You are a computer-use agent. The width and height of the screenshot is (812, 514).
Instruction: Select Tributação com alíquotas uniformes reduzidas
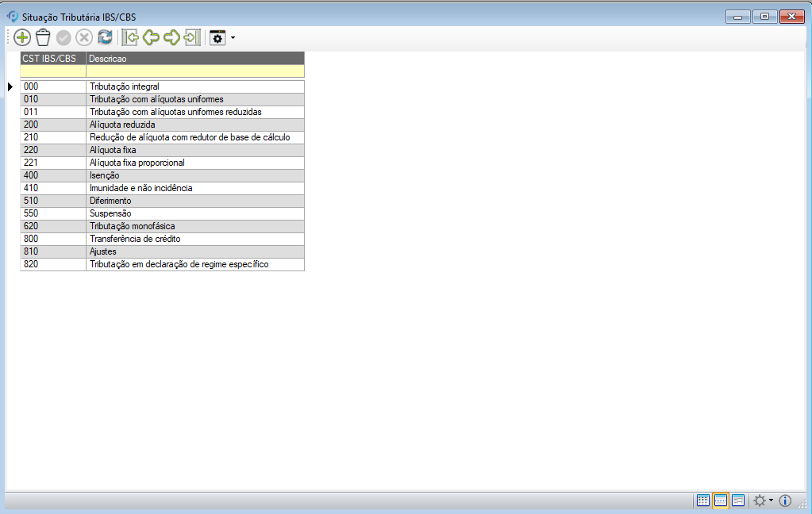(x=162, y=112)
